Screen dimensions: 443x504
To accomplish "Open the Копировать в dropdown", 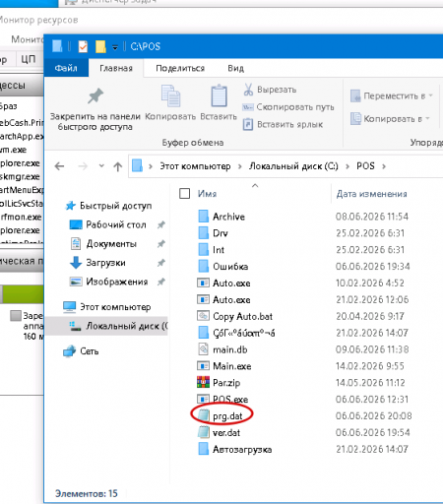I will (x=390, y=118).
